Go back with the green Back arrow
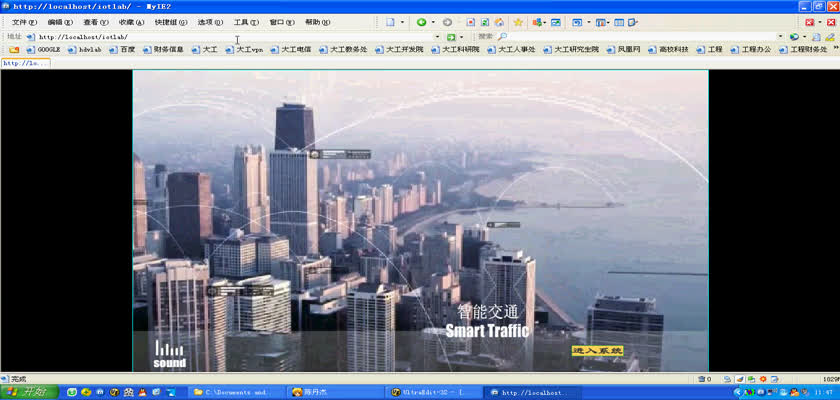840x400 pixels. tap(422, 22)
